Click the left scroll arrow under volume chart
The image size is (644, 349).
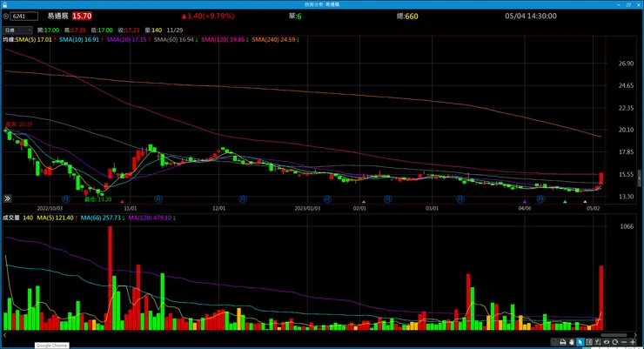(5, 335)
